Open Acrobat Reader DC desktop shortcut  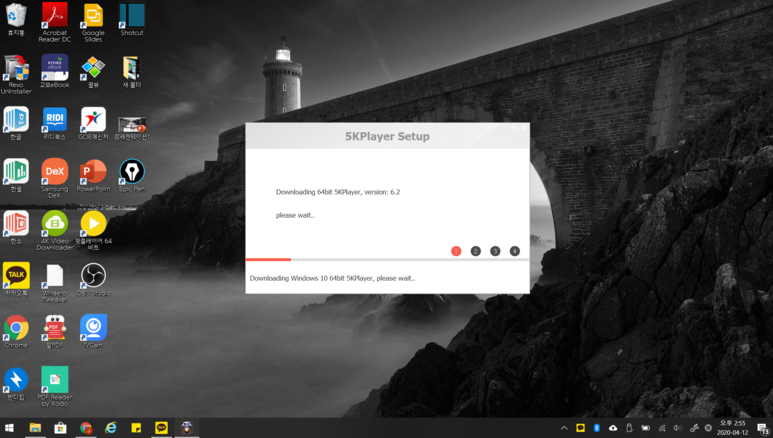pos(54,22)
